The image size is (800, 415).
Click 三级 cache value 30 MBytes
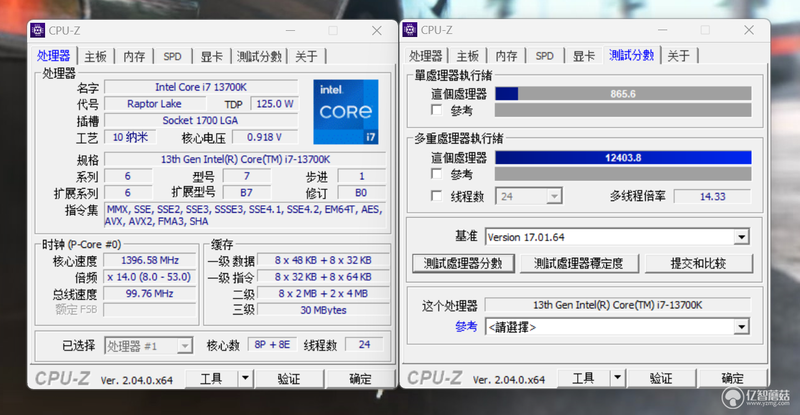click(323, 310)
